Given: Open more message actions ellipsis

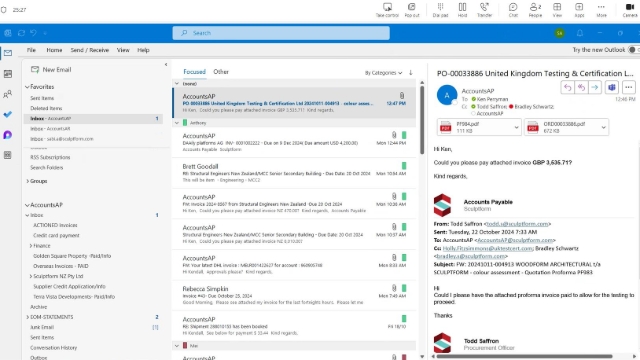Looking at the screenshot, I should coord(629,87).
